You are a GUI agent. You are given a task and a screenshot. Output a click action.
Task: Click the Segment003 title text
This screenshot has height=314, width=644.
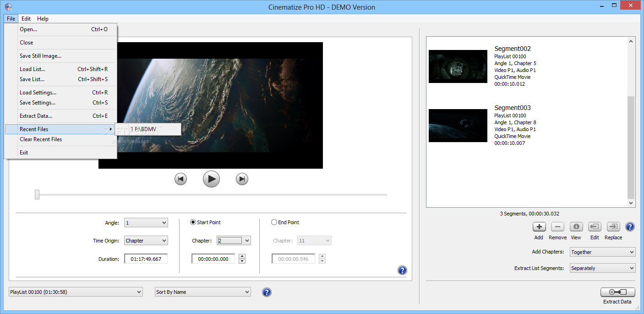[x=513, y=108]
